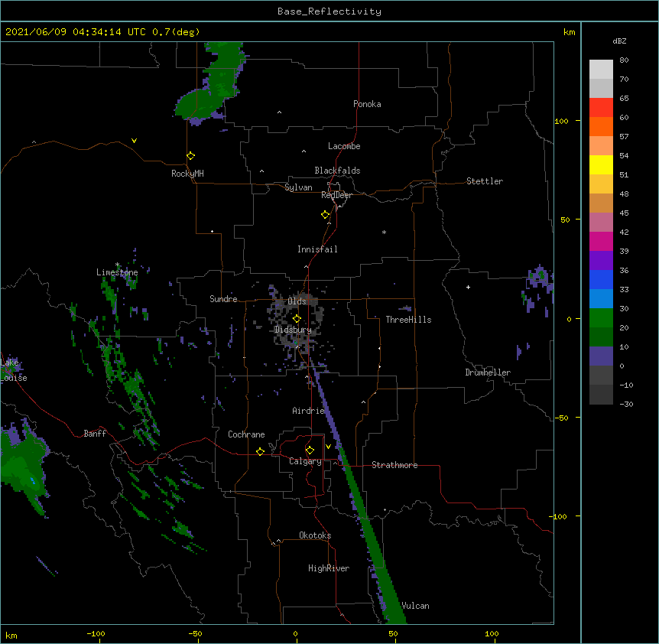Select the dark orange 57-60 dBZ legend swatch
The image size is (659, 644).
pyautogui.click(x=601, y=126)
